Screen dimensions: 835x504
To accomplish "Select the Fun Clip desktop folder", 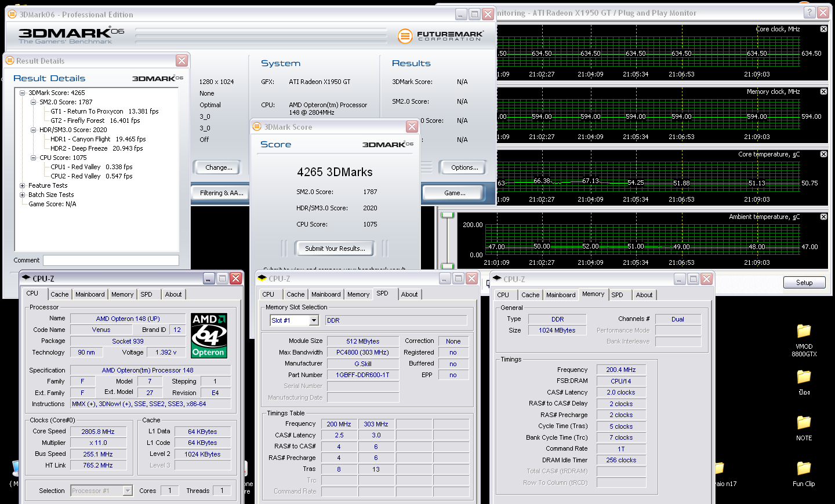I will (x=804, y=474).
